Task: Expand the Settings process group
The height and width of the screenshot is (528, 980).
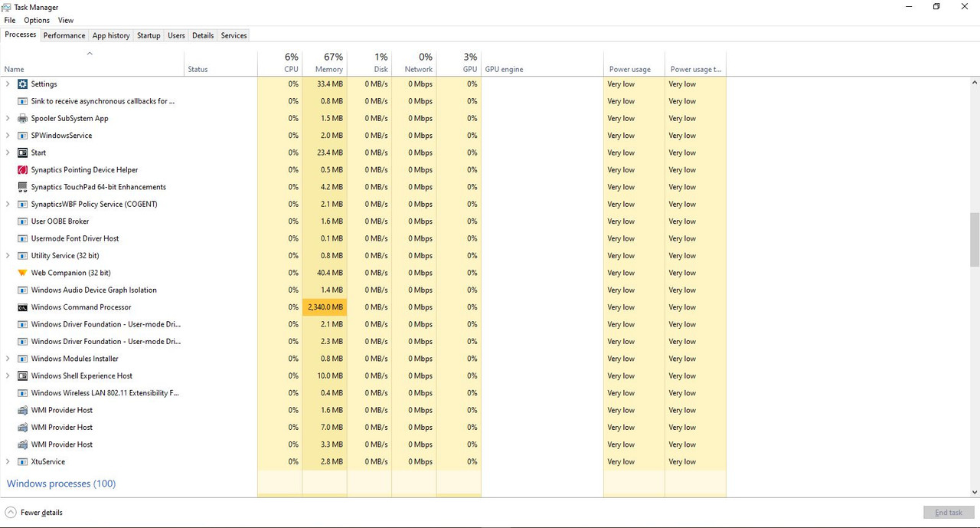Action: point(8,84)
